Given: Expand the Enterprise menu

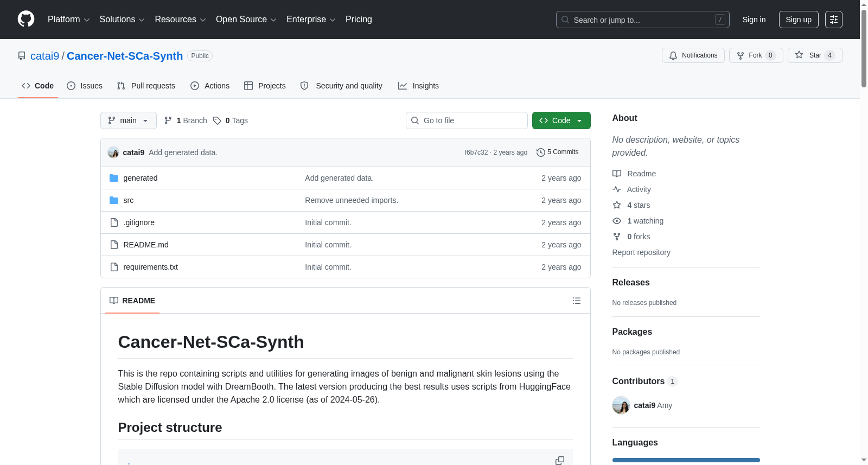Looking at the screenshot, I should pos(311,20).
